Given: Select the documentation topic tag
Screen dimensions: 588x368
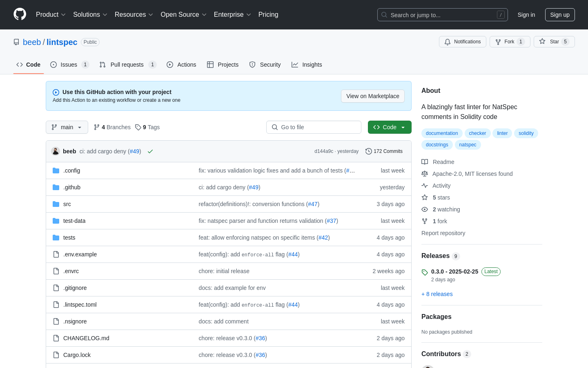Looking at the screenshot, I should tap(442, 133).
